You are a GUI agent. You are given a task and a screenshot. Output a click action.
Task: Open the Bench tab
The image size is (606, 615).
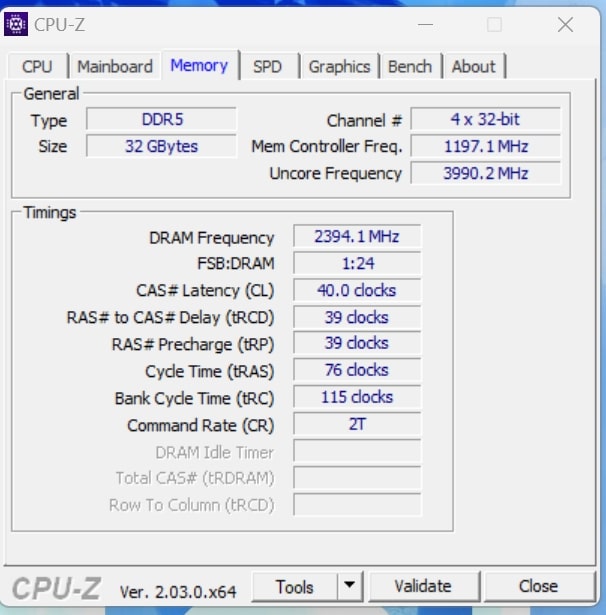tap(409, 67)
